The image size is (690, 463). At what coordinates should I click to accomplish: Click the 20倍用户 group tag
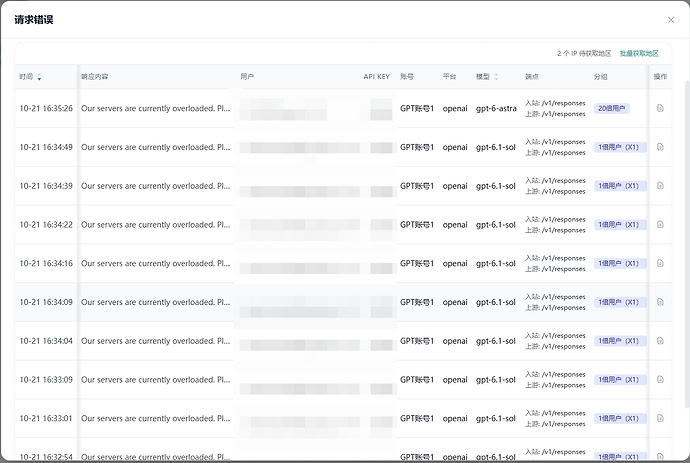[x=611, y=108]
